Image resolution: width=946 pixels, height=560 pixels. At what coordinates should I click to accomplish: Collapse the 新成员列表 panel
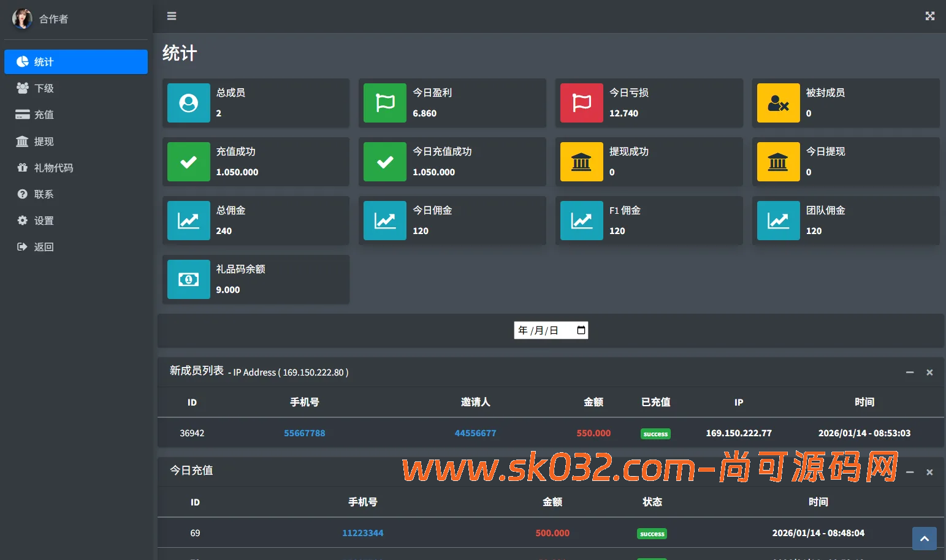pos(910,373)
